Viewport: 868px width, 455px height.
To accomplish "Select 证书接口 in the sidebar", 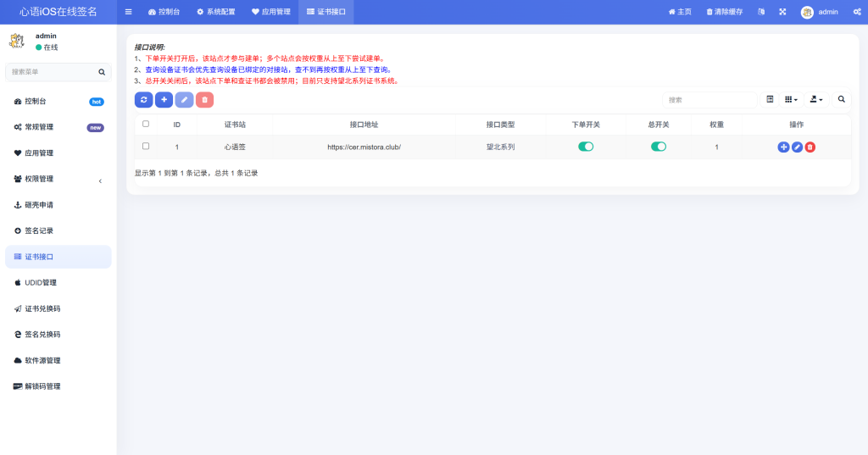I will click(58, 257).
